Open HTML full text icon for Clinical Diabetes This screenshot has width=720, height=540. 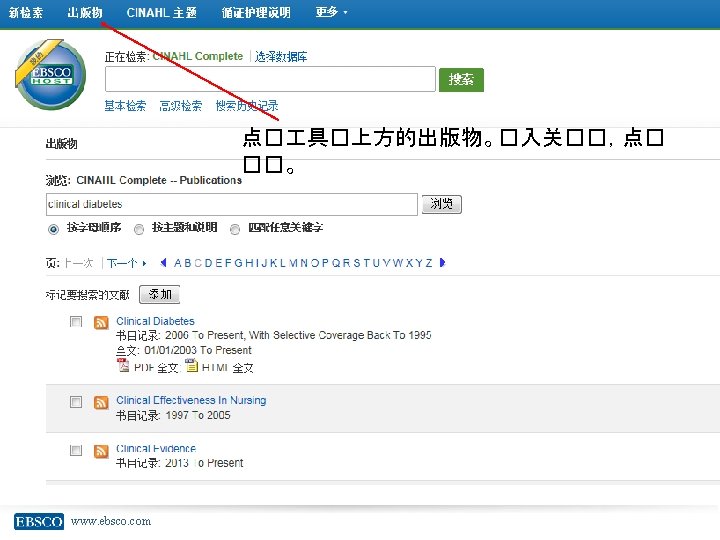point(191,366)
